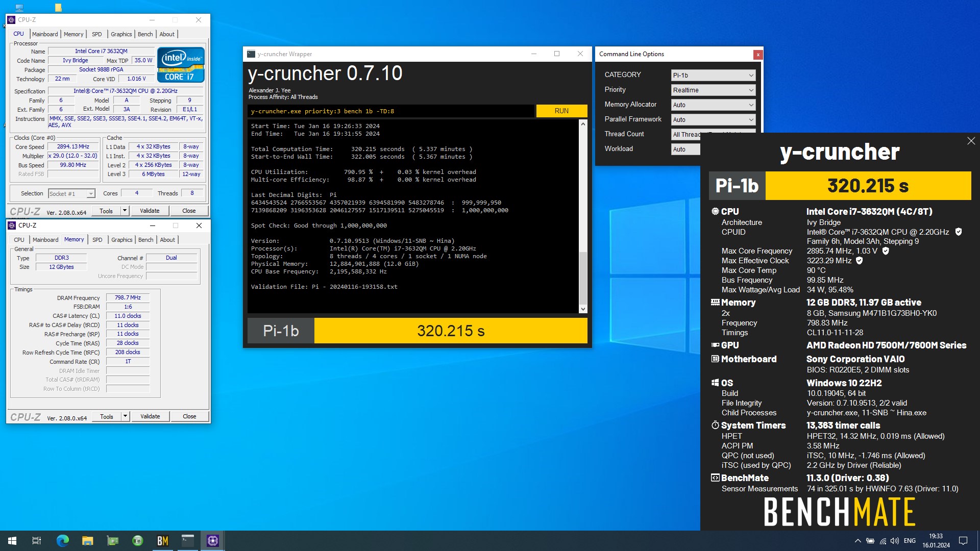Click the RUN button
The height and width of the screenshot is (551, 980).
tap(561, 111)
